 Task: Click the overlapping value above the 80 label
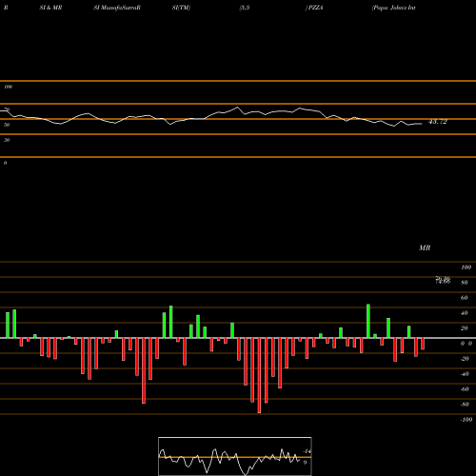[x=443, y=280]
